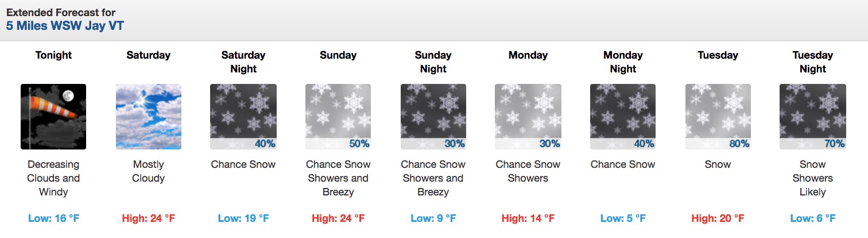Click Sunday Night 30% snow icon

(433, 117)
